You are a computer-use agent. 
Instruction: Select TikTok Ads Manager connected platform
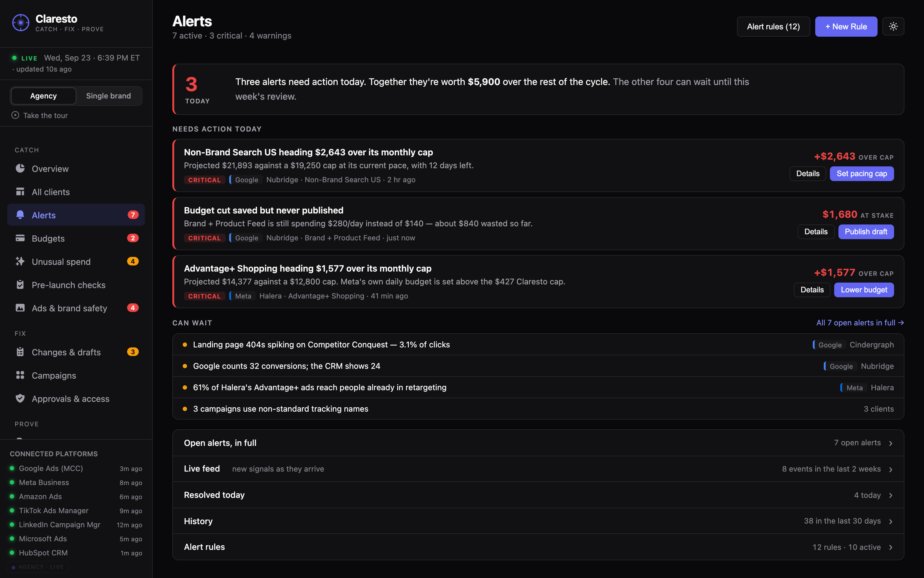coord(76,511)
